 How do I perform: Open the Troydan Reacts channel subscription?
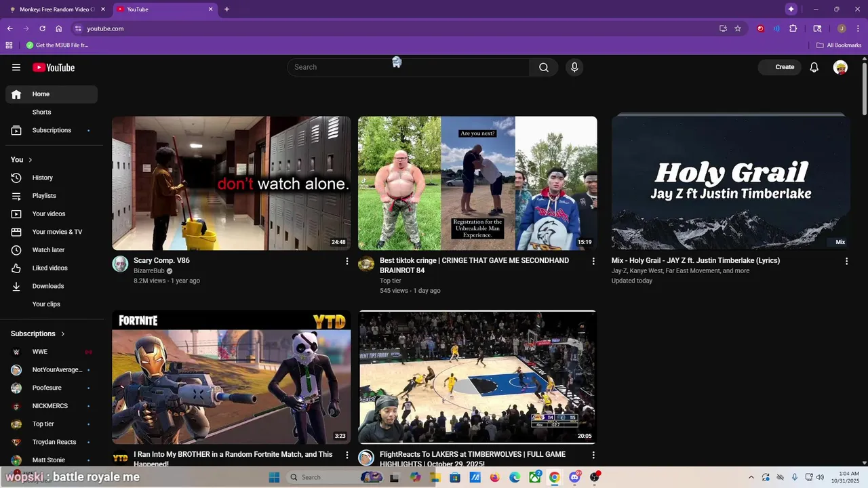(x=52, y=442)
